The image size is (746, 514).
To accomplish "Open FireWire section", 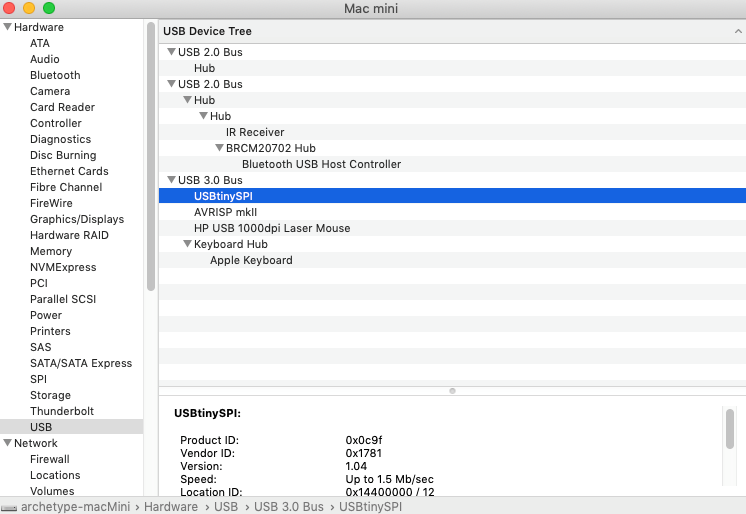I will click(51, 203).
